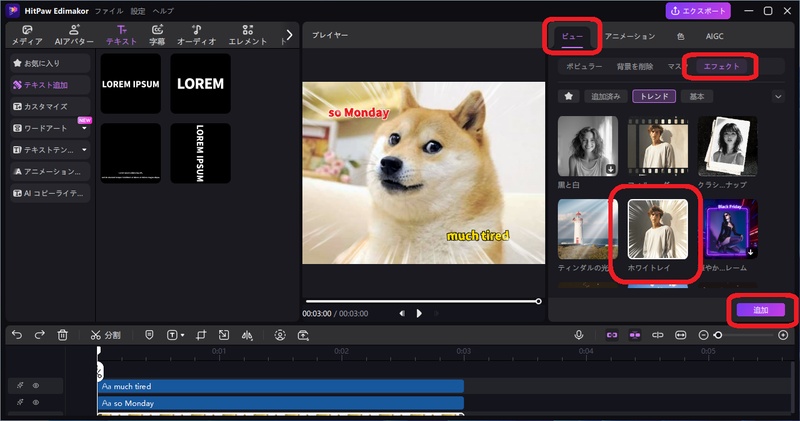Toggle lock on the so Monday track
The height and width of the screenshot is (421, 800).
[x=20, y=402]
